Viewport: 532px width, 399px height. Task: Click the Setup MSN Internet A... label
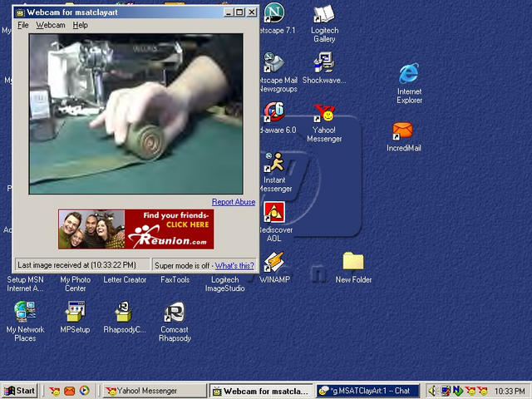25,284
